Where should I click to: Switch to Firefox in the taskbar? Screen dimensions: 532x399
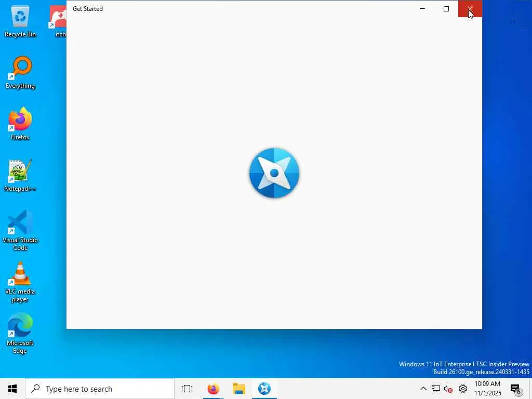point(214,389)
